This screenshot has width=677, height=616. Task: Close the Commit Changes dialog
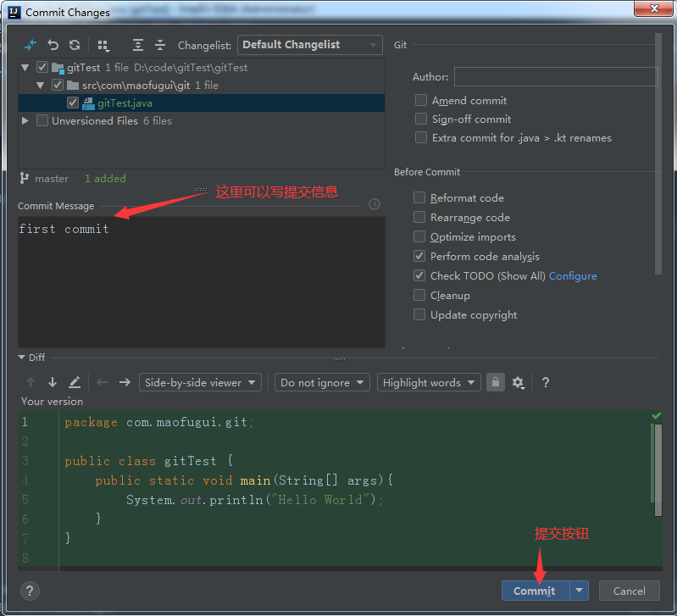[x=653, y=8]
